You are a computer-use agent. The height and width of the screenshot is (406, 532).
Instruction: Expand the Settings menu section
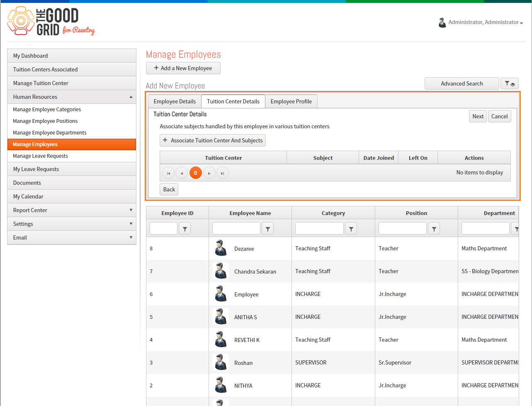131,224
